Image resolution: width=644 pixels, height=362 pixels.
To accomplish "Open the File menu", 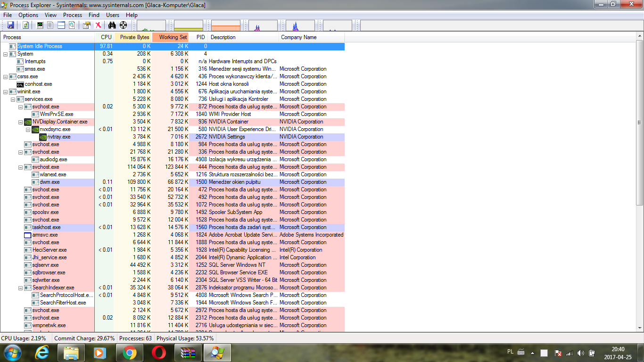I will click(8, 15).
